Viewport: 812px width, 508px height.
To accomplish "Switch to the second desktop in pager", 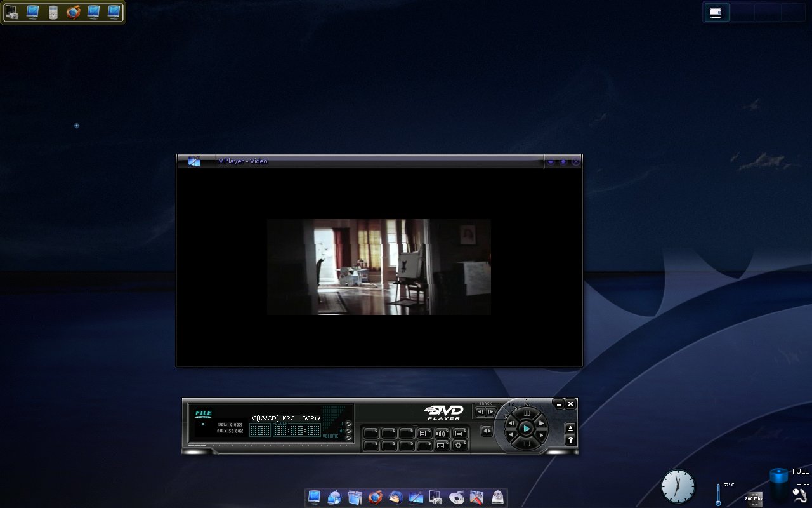I will 742,13.
